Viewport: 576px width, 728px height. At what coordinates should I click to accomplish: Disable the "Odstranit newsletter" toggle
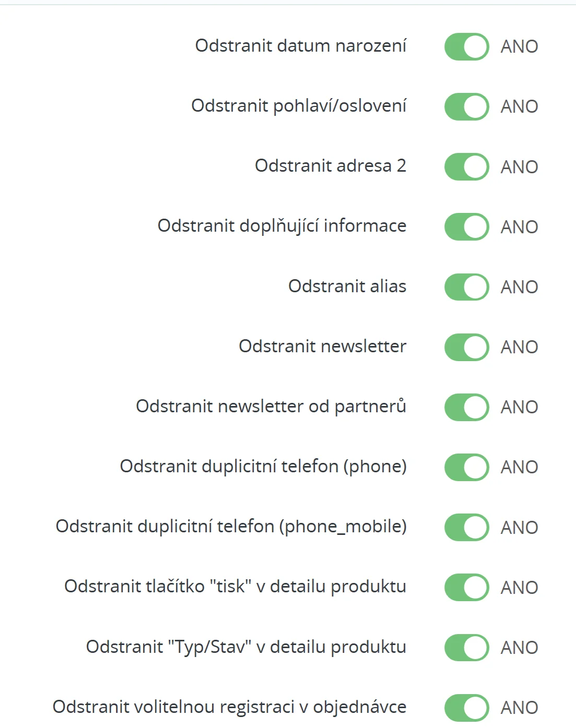click(466, 347)
